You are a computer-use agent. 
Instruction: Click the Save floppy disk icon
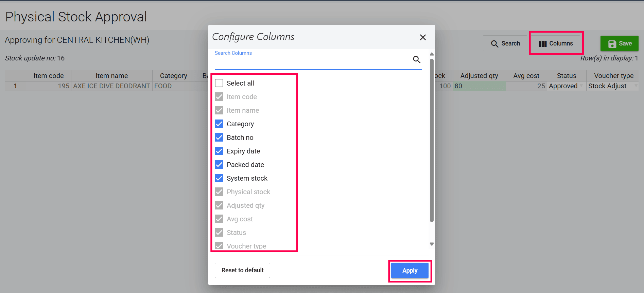[x=612, y=44]
